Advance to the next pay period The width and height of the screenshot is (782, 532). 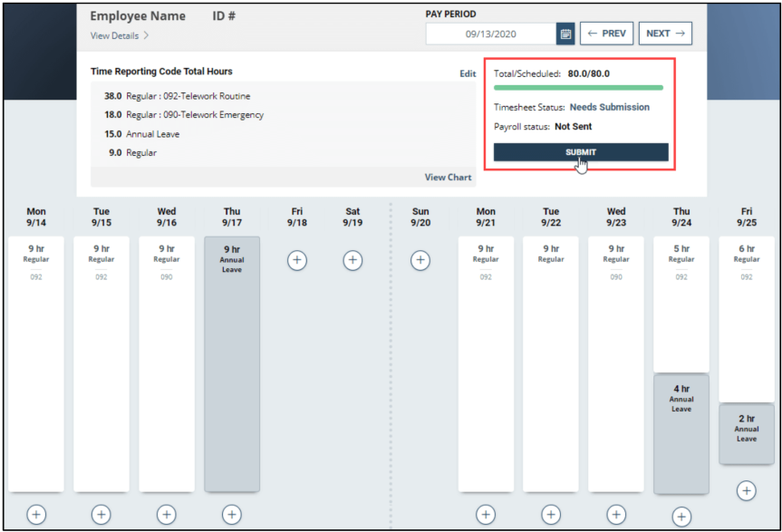(665, 33)
